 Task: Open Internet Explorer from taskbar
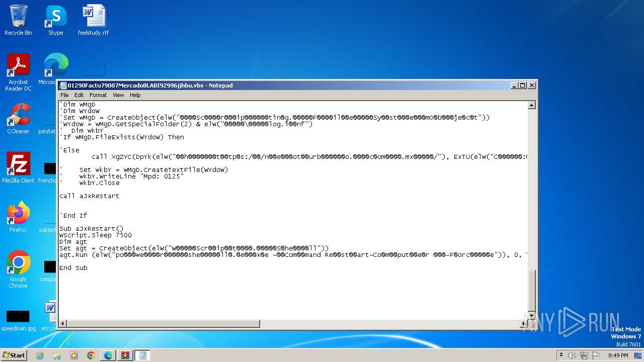(40, 355)
